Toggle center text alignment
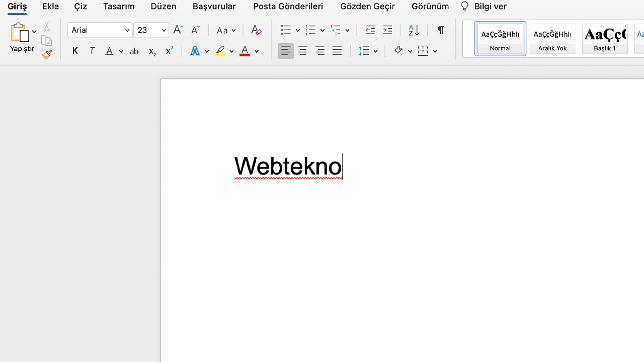The width and height of the screenshot is (644, 362). (303, 51)
